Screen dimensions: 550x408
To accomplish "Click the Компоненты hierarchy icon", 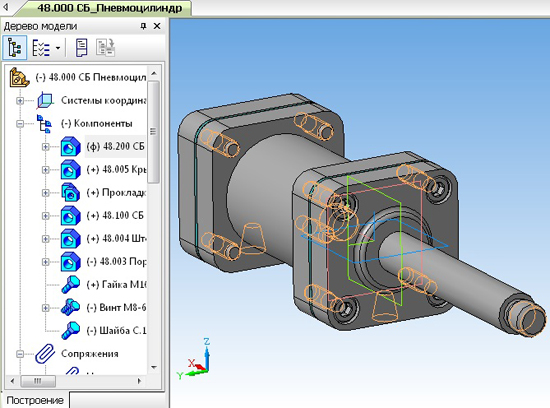I will 44,123.
